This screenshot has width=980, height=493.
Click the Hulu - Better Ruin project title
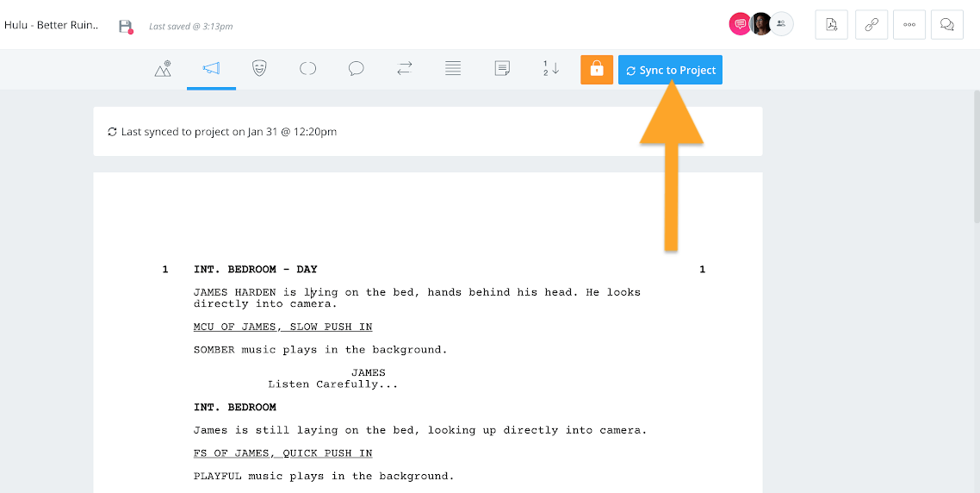[52, 26]
